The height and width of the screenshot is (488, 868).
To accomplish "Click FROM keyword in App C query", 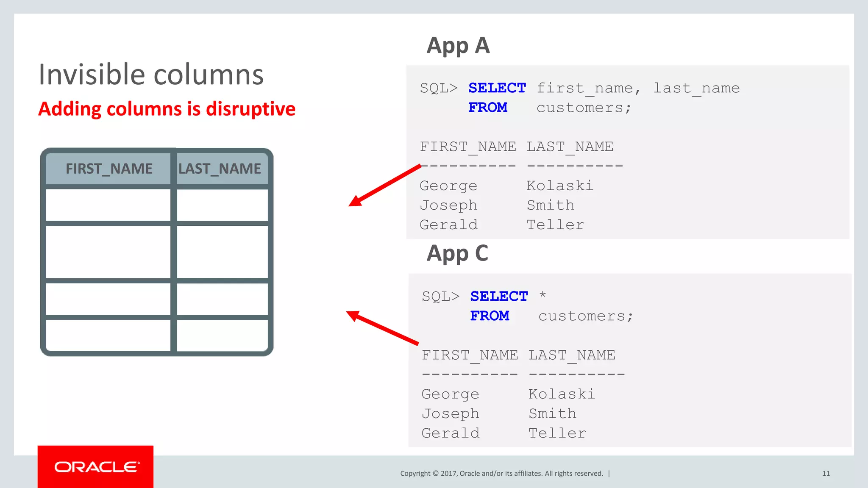I will tap(490, 316).
